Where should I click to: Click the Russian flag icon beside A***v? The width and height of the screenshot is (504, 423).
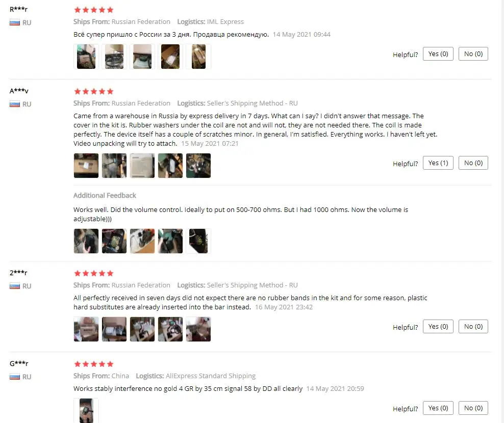15,104
